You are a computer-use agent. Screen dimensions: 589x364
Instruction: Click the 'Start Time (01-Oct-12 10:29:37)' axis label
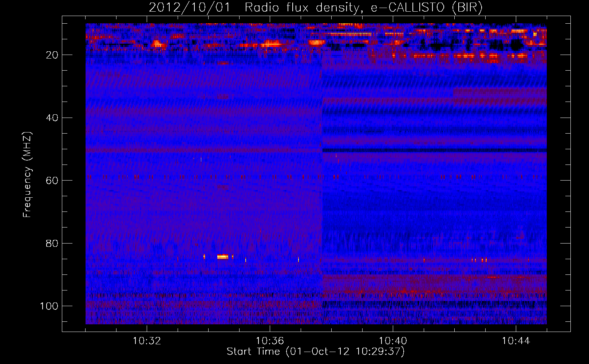[316, 352]
